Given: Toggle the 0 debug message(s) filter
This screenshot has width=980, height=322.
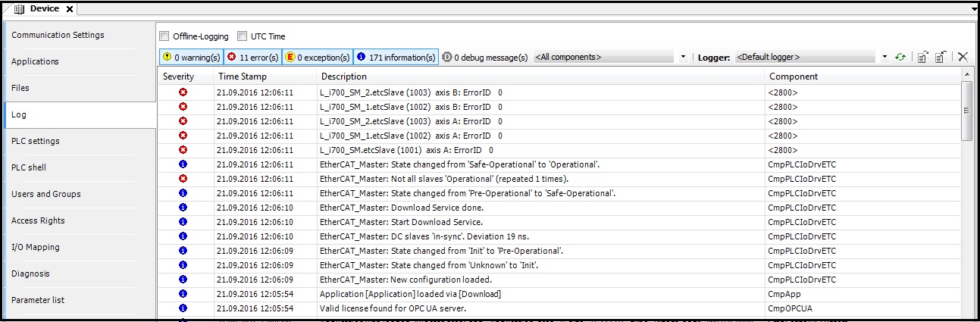Looking at the screenshot, I should tap(485, 57).
